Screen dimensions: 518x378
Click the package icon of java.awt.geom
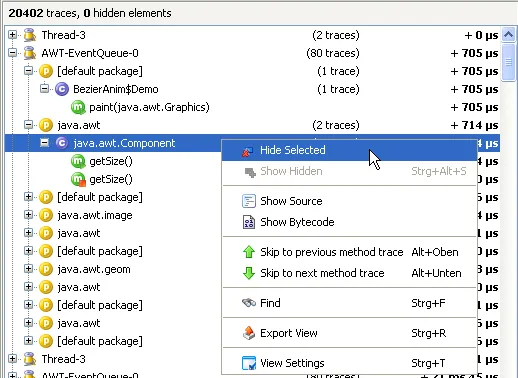[x=46, y=269]
